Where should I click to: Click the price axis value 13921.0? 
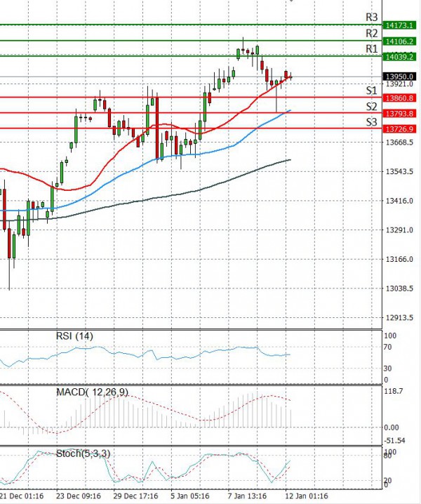[x=399, y=84]
